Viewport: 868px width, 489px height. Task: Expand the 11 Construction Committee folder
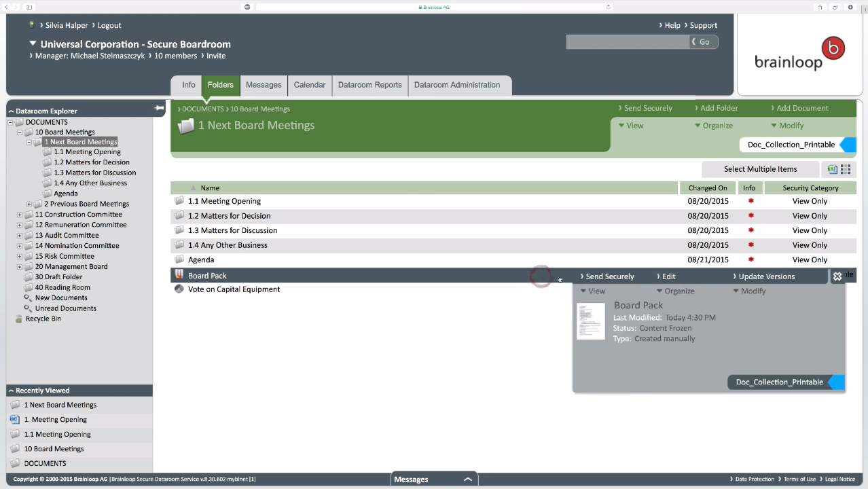click(x=20, y=215)
